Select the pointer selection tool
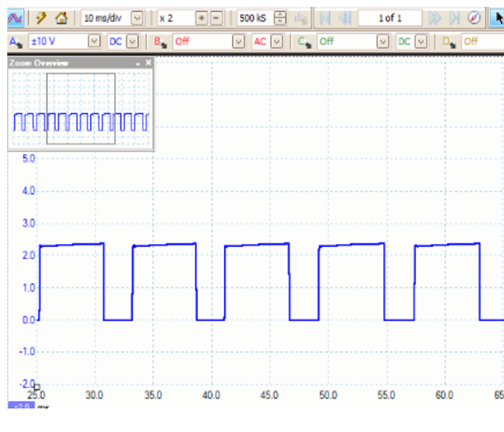Image resolution: width=504 pixels, height=432 pixels. pyautogui.click(x=498, y=18)
